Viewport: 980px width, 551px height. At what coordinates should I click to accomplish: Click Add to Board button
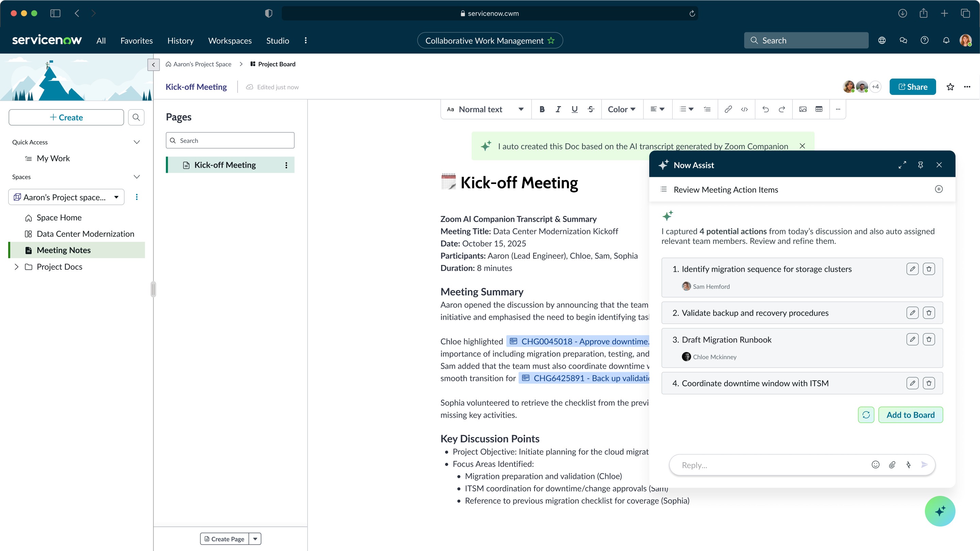point(911,415)
